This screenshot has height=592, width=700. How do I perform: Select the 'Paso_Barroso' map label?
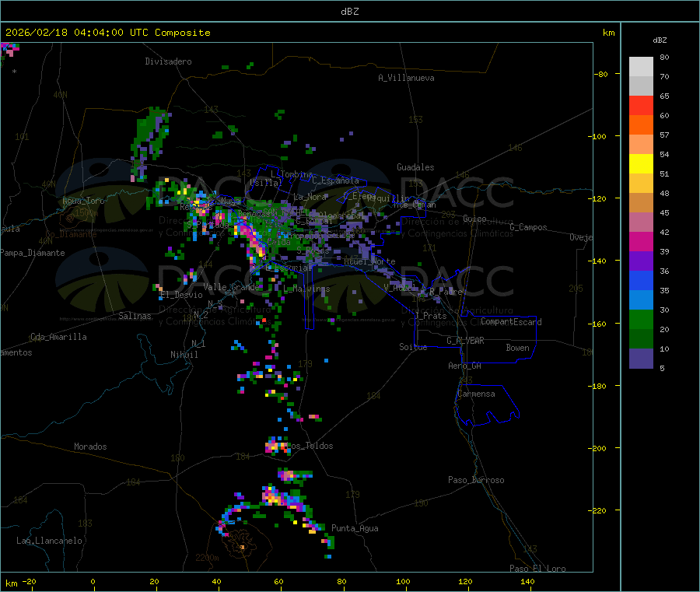click(x=476, y=480)
